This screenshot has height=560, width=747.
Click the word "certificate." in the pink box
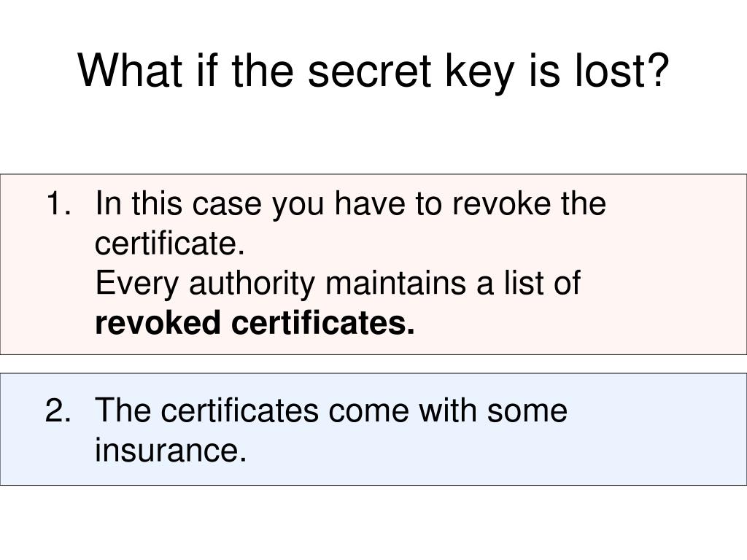169,244
